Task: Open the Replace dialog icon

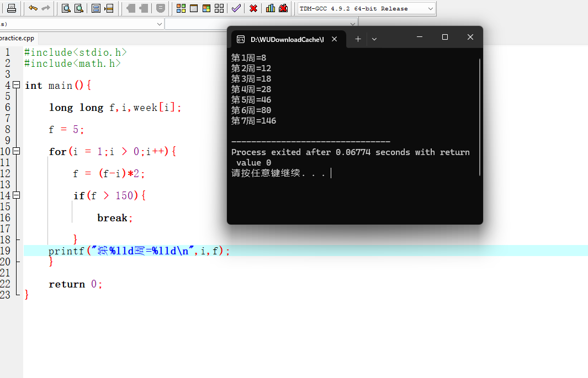Action: pos(79,8)
